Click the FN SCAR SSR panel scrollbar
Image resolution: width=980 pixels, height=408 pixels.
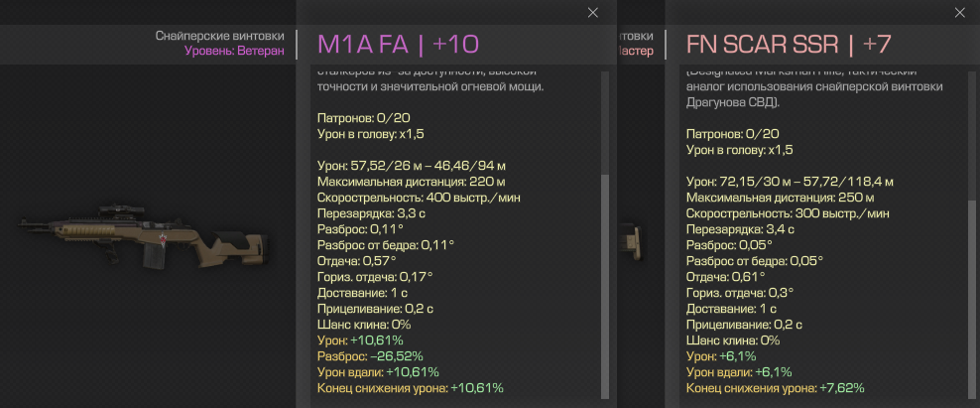972,299
